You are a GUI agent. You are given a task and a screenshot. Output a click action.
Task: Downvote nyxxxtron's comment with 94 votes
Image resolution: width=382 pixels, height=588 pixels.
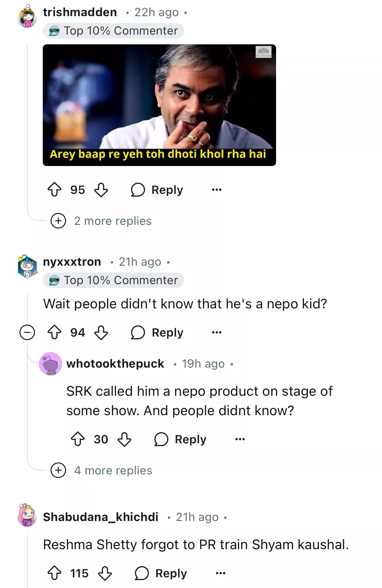pos(101,332)
